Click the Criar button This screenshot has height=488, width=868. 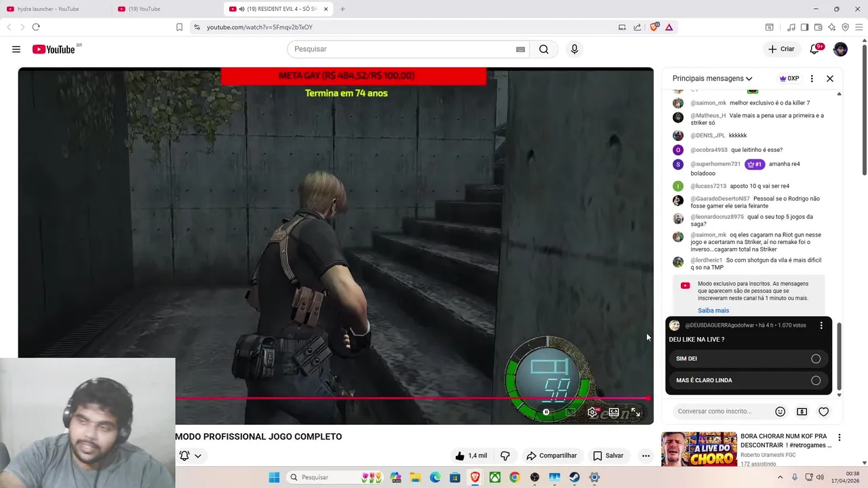(x=781, y=49)
